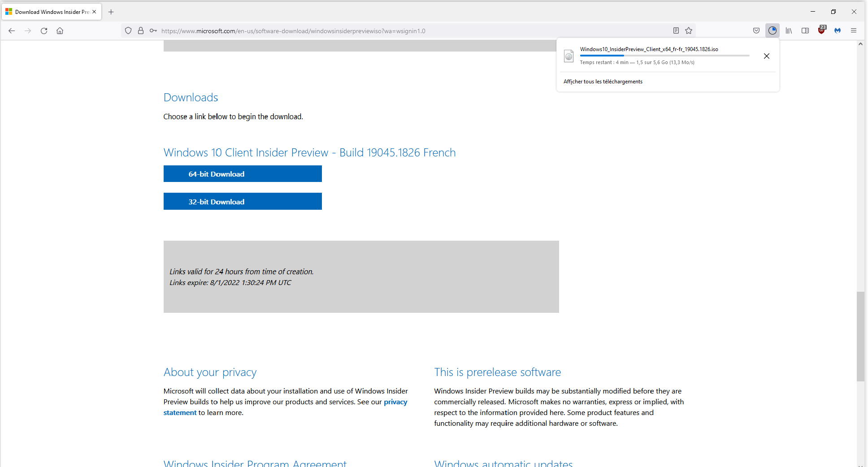
Task: Toggle the Firefox sidebar panel
Action: [x=805, y=31]
